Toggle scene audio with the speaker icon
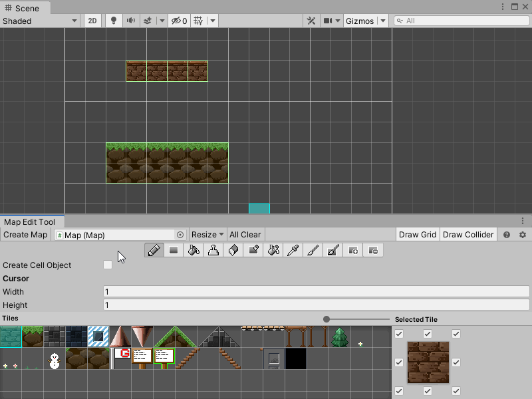This screenshot has height=399, width=532. tap(131, 21)
